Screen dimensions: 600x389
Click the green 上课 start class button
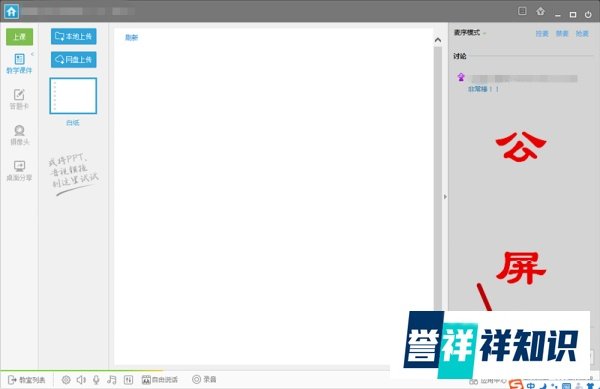pos(19,37)
